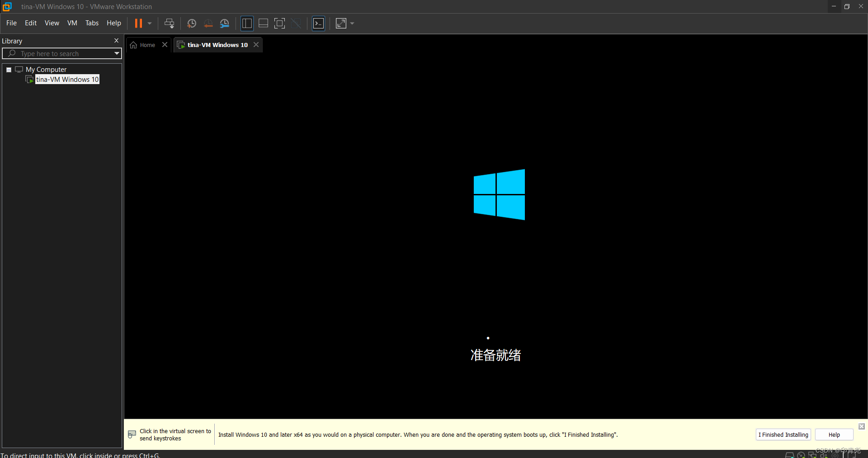Click the Help button in install bar
Image resolution: width=868 pixels, height=458 pixels.
tap(834, 434)
